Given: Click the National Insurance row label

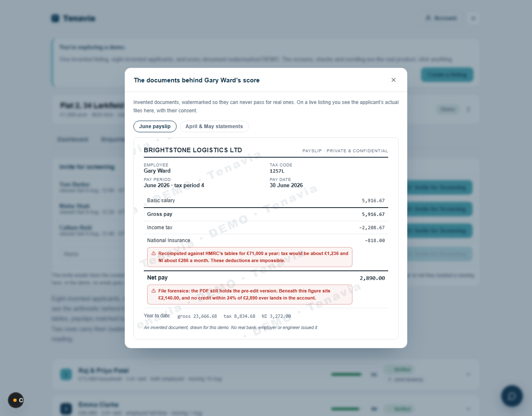Looking at the screenshot, I should (x=169, y=240).
